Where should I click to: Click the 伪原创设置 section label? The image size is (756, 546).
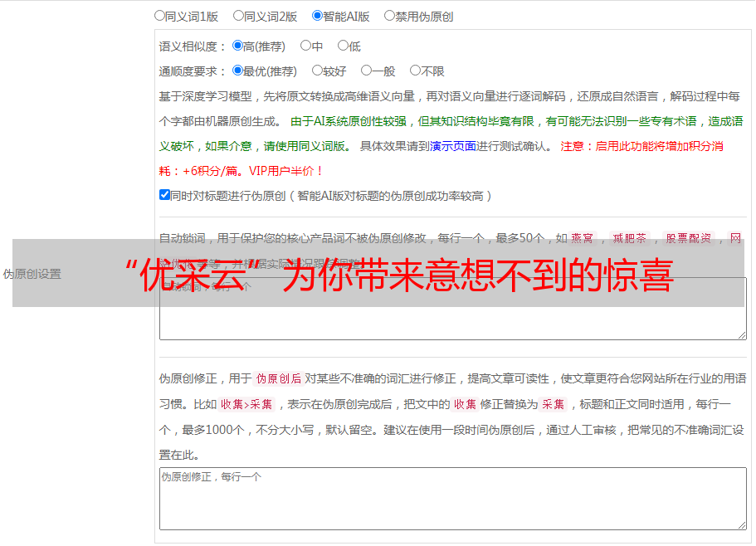(32, 274)
